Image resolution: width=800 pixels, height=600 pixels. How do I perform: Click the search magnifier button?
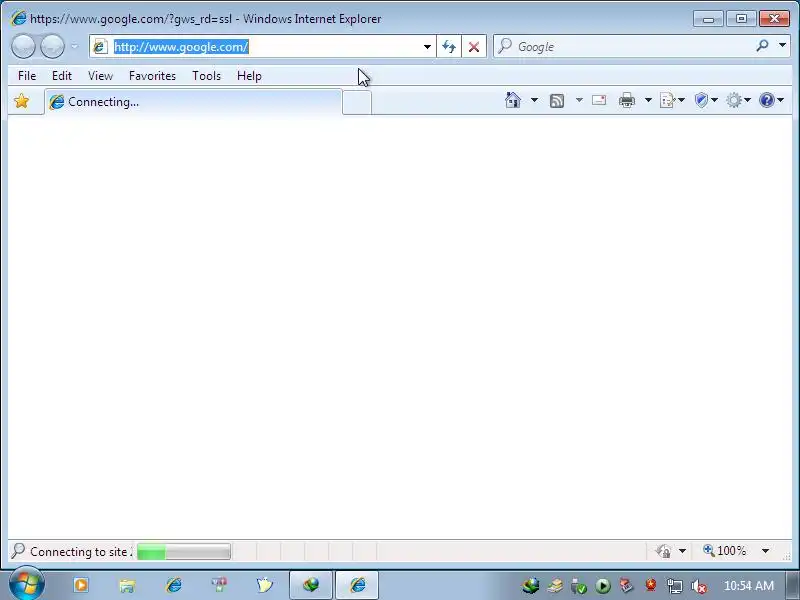click(x=762, y=46)
